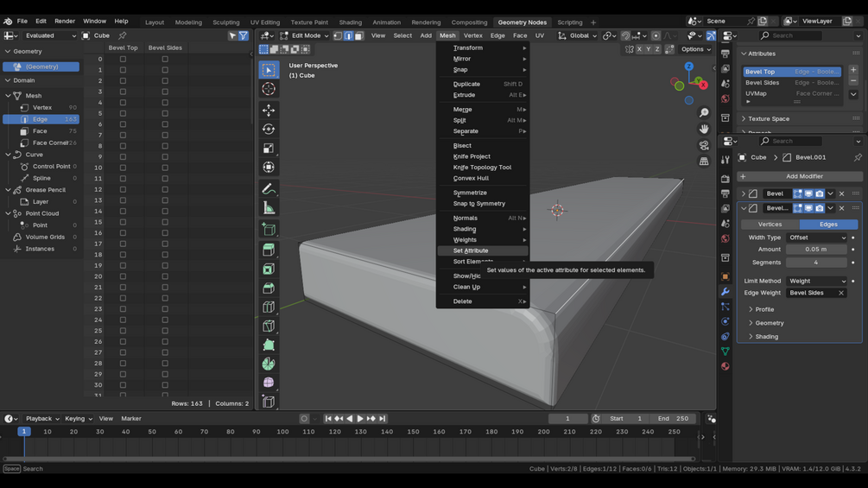
Task: Choose the Measure ruler tool
Action: 269,208
